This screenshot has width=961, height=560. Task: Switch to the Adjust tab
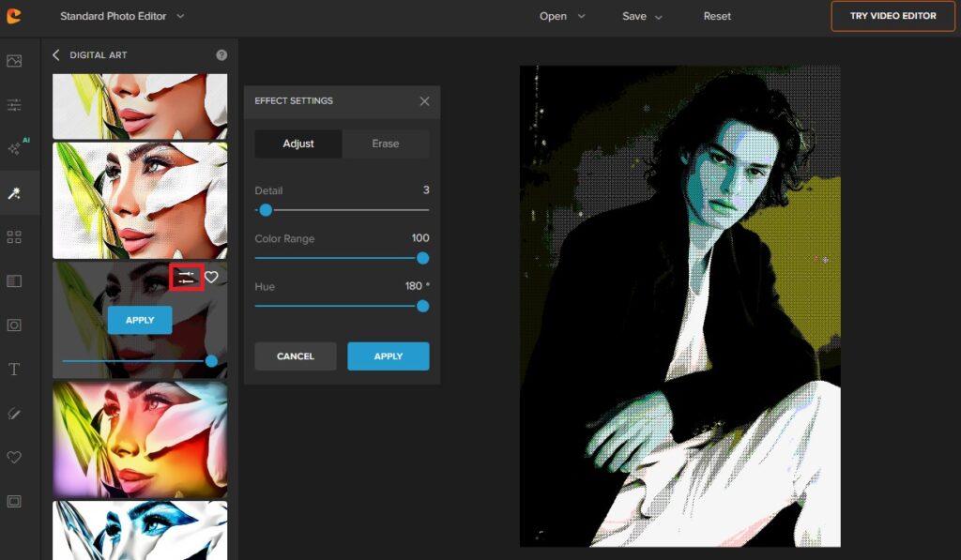point(298,144)
